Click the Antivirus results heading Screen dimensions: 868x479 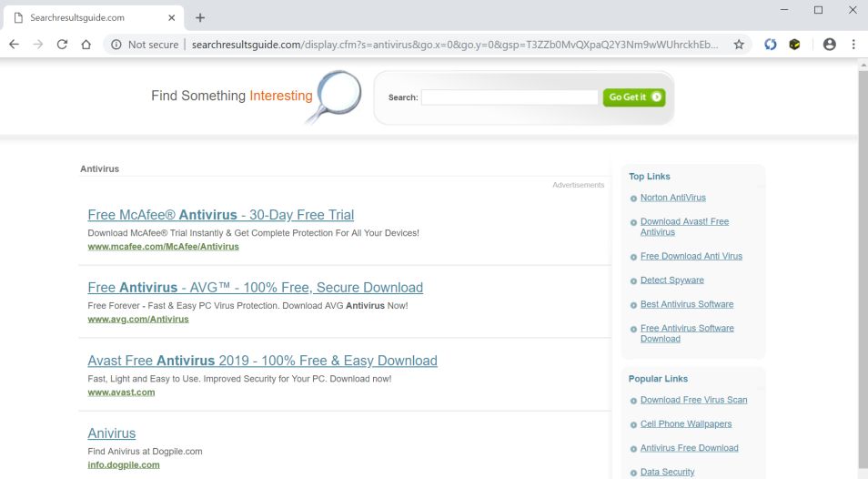pos(100,168)
